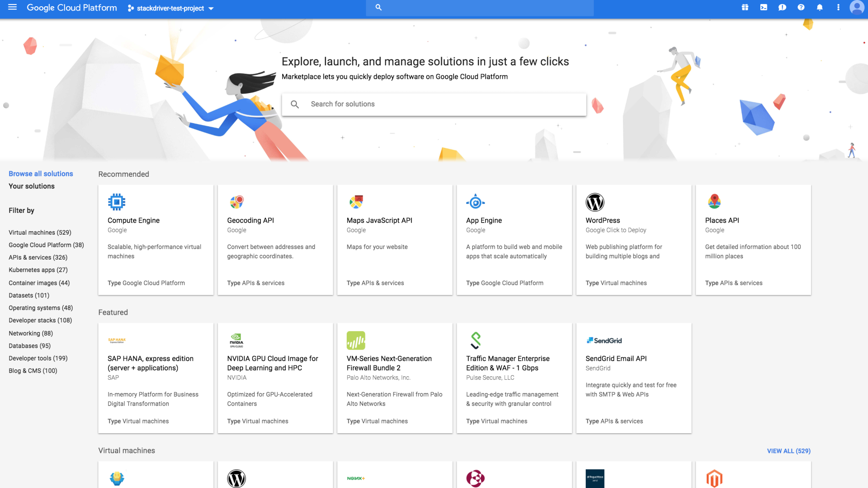Open VM-Series Next-Generation Firewall Bundle 2
The height and width of the screenshot is (488, 868).
pos(389,363)
